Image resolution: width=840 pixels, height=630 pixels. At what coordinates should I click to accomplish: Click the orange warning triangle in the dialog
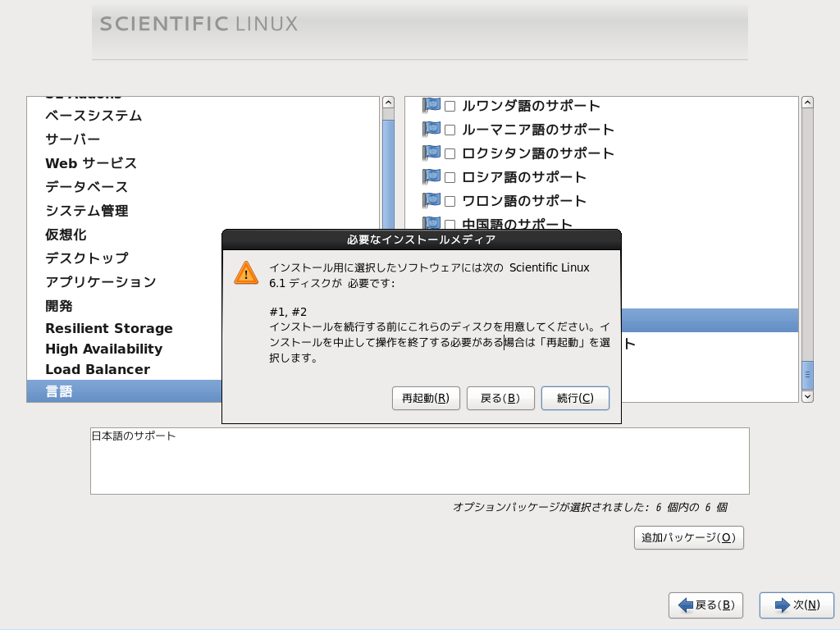(246, 272)
